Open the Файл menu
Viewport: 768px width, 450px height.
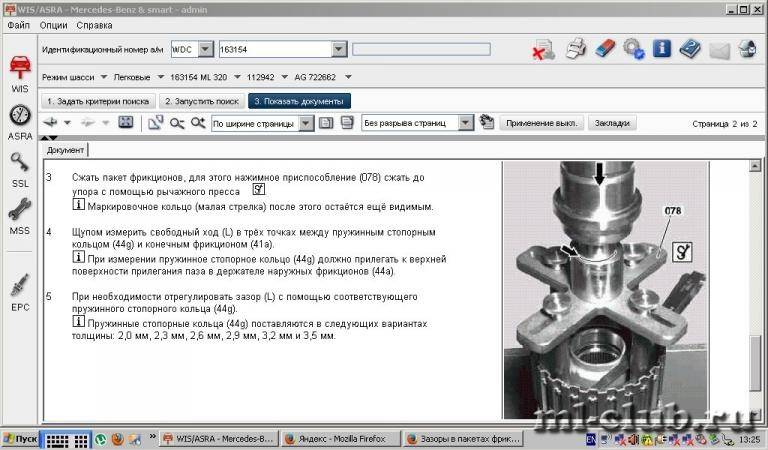18,23
